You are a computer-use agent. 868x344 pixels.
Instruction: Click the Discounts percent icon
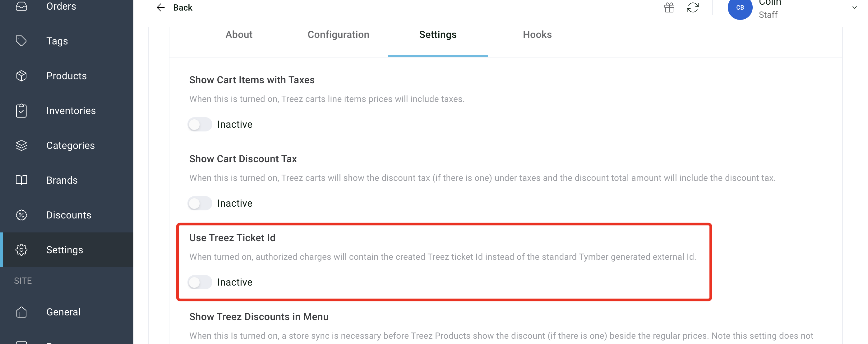click(21, 215)
